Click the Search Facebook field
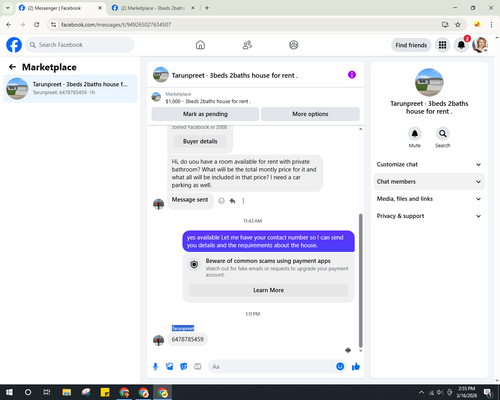This screenshot has height=400, width=500. (80, 45)
